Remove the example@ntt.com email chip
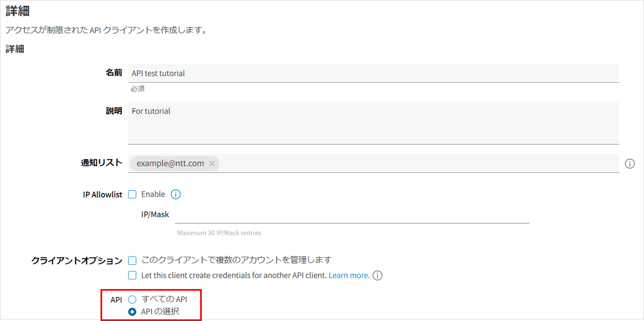644x321 pixels. coord(212,163)
